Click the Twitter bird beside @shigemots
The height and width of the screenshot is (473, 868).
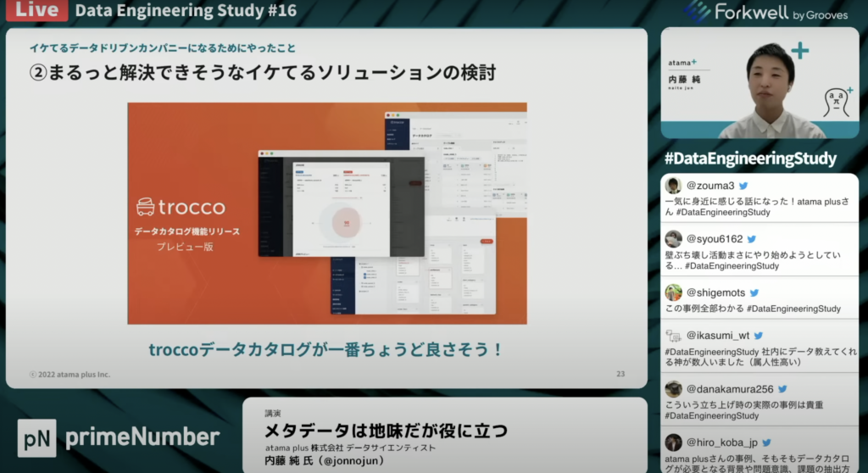click(754, 292)
